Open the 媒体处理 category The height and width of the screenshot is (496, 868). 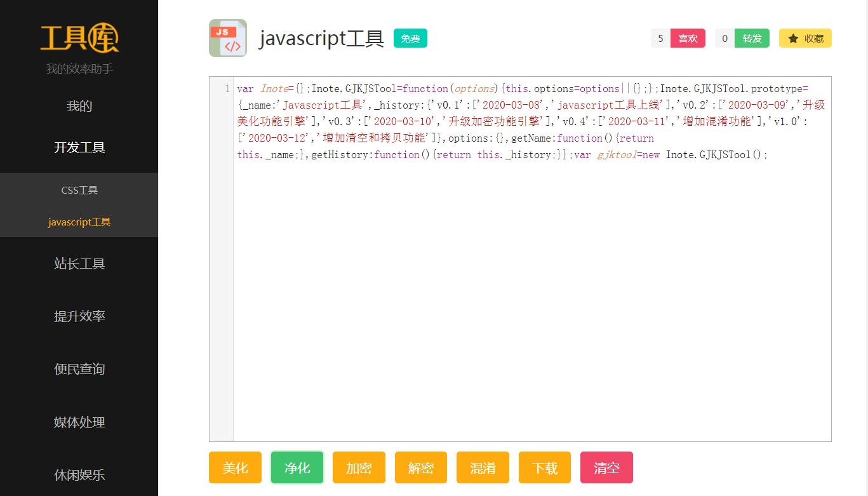pos(79,422)
